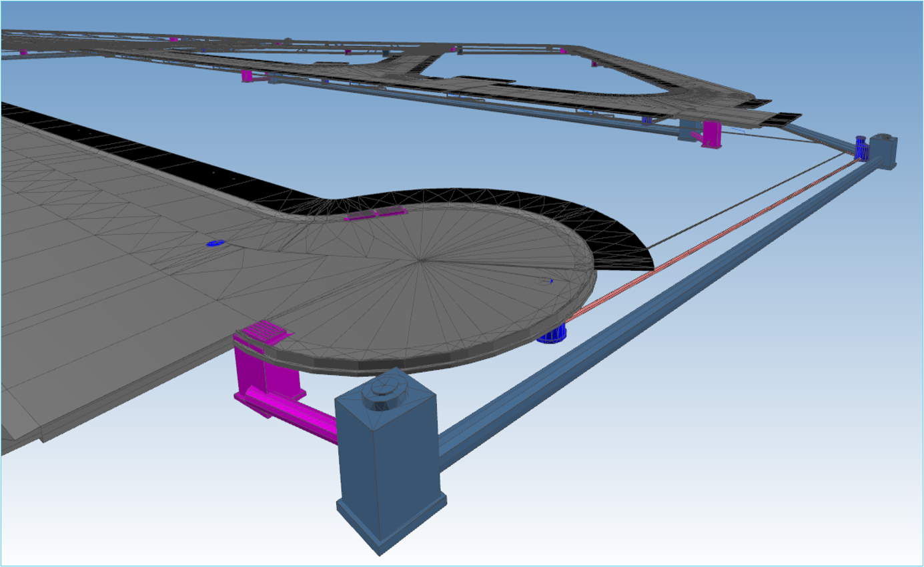This screenshot has height=567, width=924.
Task: Select the blue manhole cover on the road
Action: point(215,243)
